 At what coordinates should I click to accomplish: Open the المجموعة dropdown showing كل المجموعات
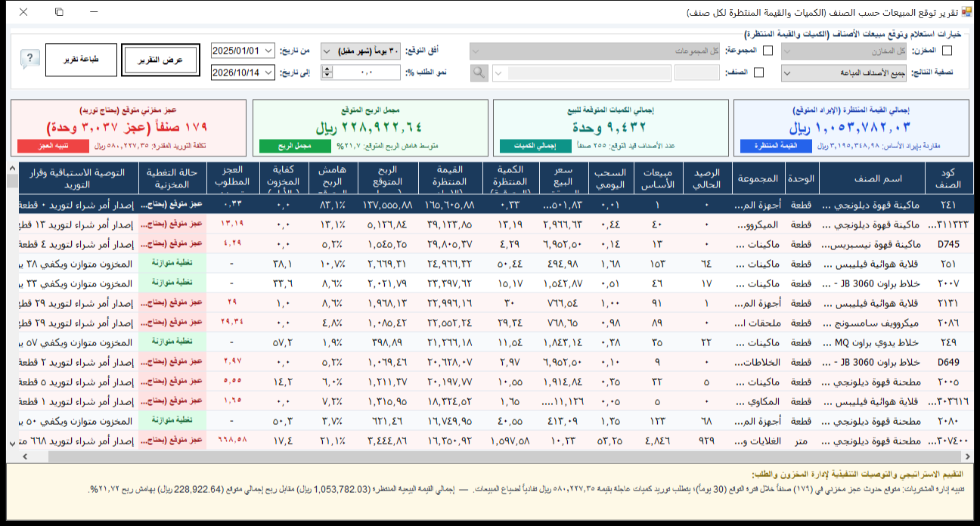pyautogui.click(x=594, y=51)
